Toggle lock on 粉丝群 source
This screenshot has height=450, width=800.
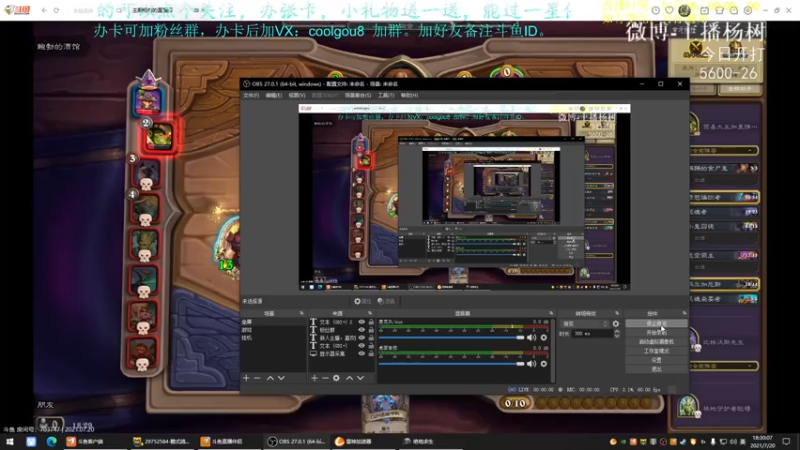(x=371, y=330)
